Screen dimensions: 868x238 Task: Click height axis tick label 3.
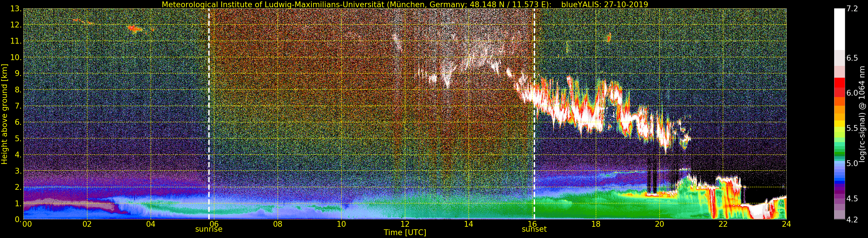coord(18,171)
